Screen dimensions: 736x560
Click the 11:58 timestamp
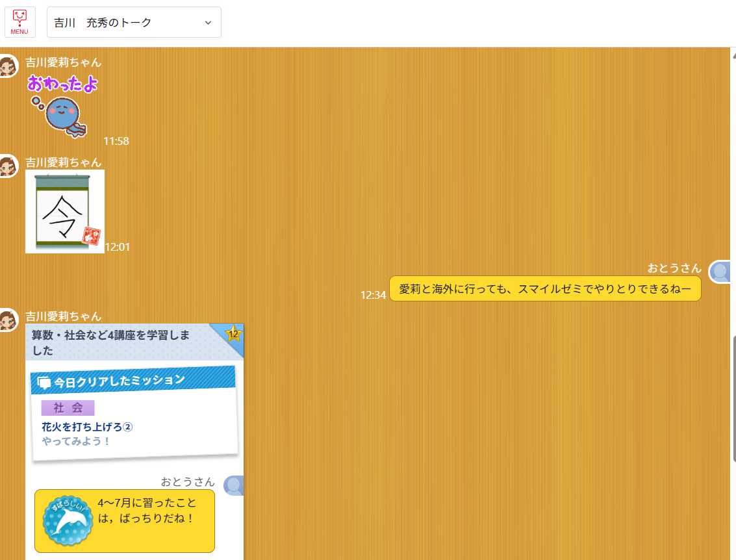(x=116, y=141)
